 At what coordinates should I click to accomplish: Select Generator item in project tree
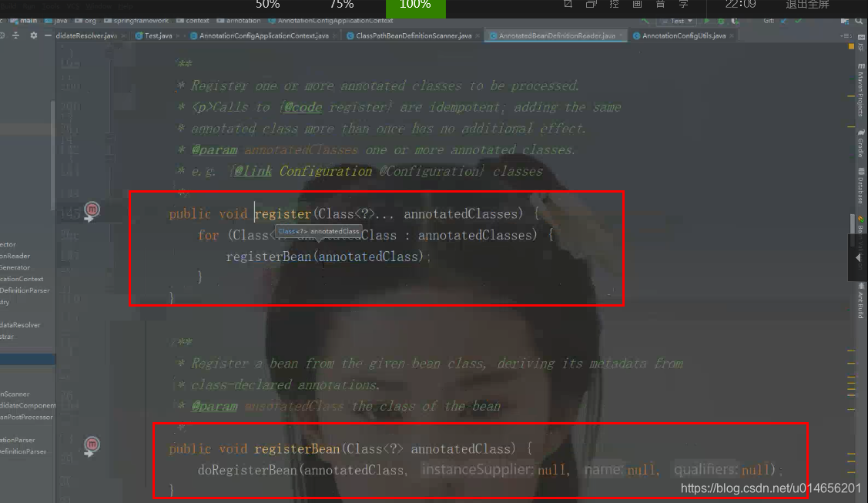[15, 268]
